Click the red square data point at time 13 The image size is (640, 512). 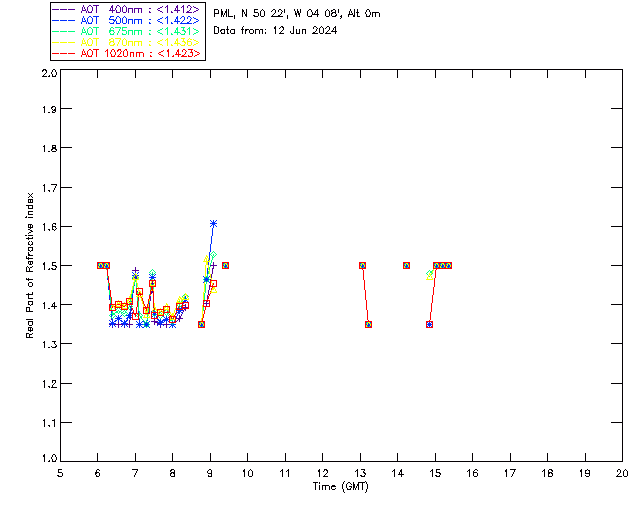(x=362, y=265)
